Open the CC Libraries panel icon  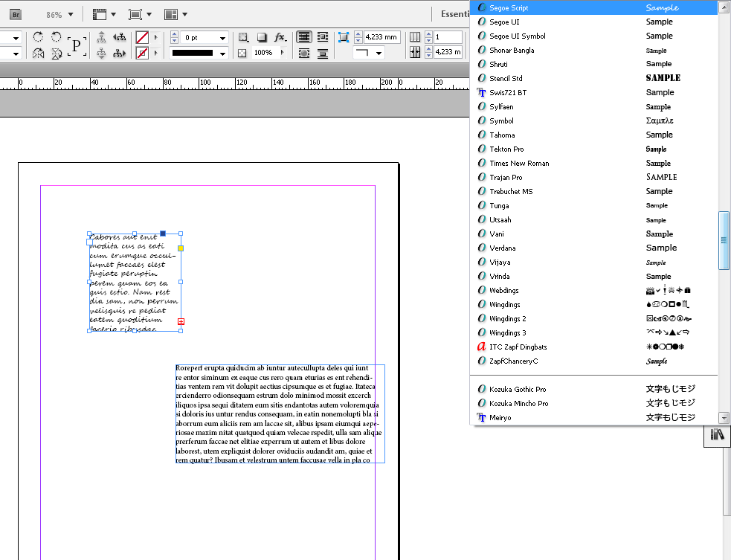717,435
